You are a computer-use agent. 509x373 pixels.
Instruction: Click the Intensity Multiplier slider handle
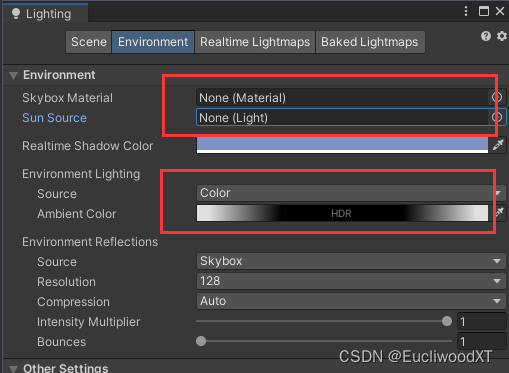point(447,321)
